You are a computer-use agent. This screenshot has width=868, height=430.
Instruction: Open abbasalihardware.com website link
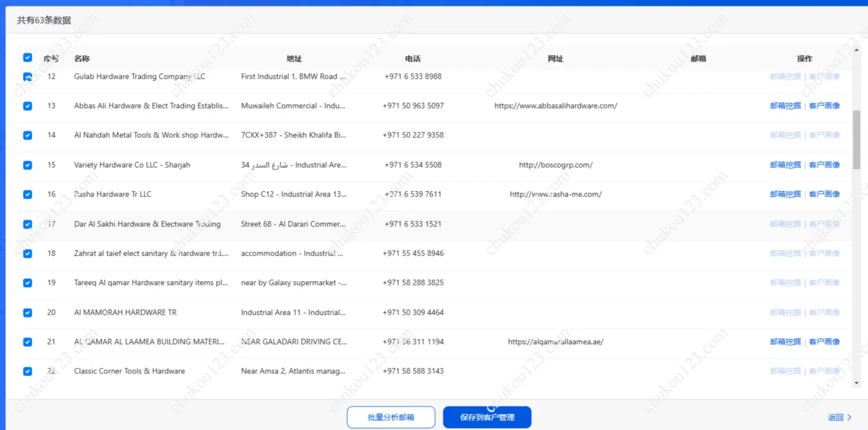pos(555,106)
